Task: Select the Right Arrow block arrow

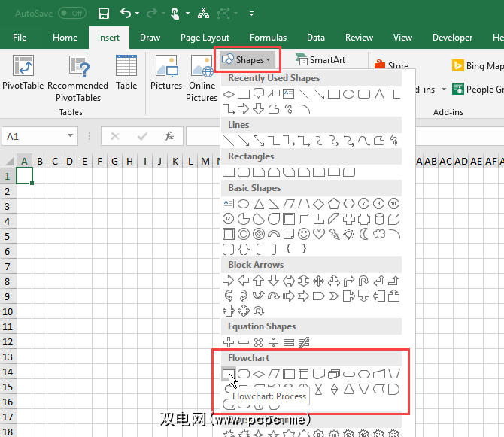Action: click(229, 281)
